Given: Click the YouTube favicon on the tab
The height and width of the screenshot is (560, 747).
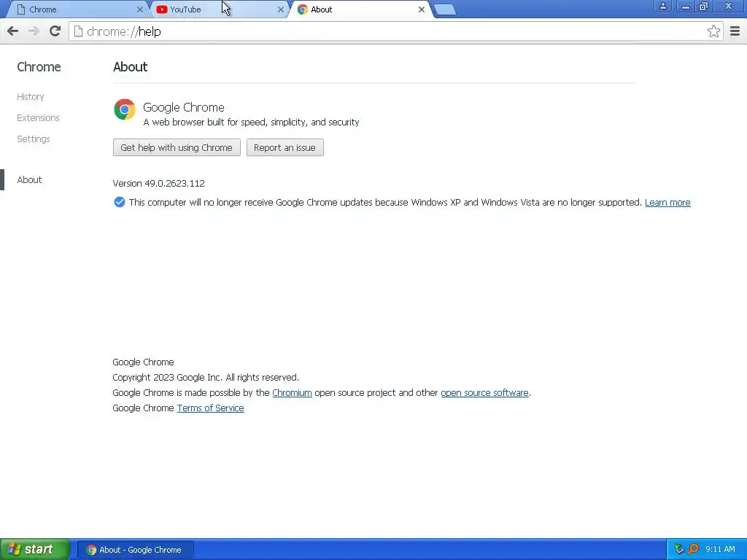Looking at the screenshot, I should click(x=161, y=9).
